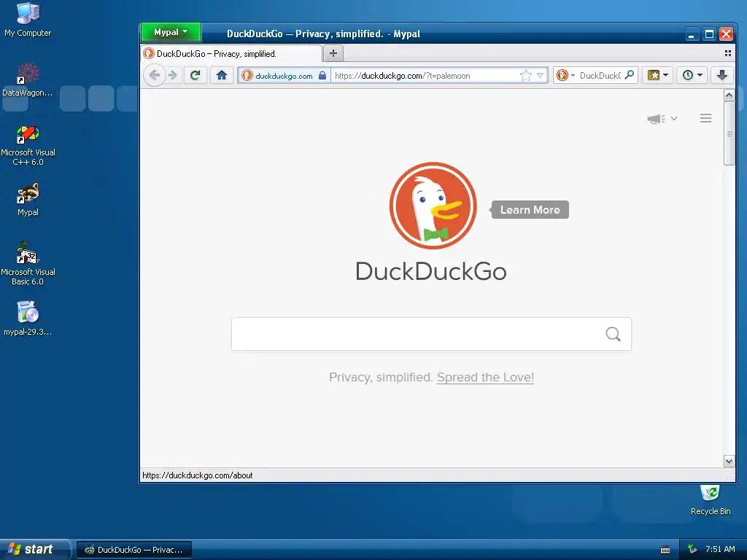The width and height of the screenshot is (747, 560).
Task: Click the DuckDuckGo taskbar window button
Action: click(134, 550)
